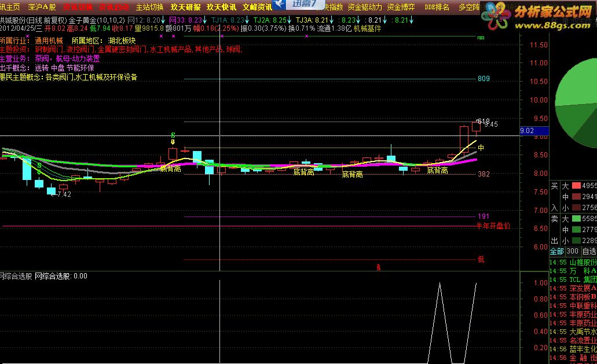Click the 卖出 大 bright green swatch
The width and height of the screenshot is (597, 364).
[x=576, y=219]
